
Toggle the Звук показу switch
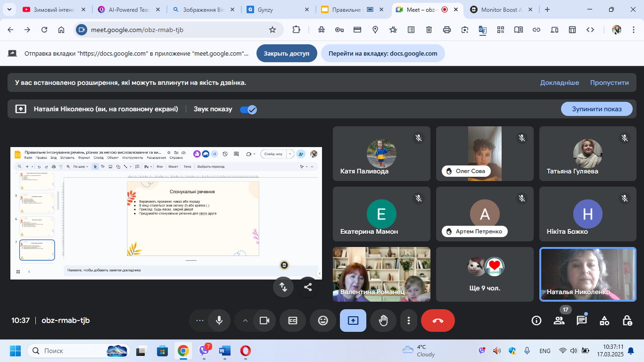248,109
